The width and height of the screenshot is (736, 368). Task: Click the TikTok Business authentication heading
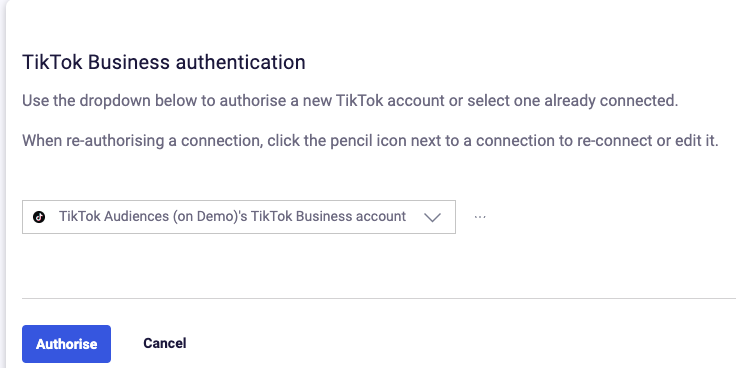[x=164, y=62]
